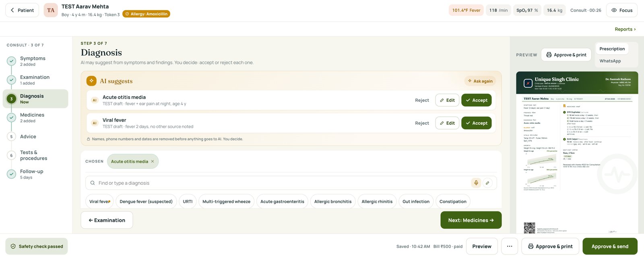Switch preview to the WhatsApp tab
Viewport: 644px width, 256px height.
[610, 61]
